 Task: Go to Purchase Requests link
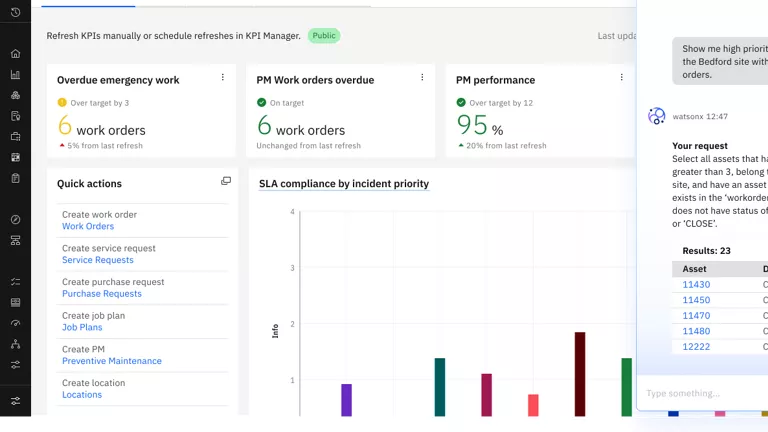click(101, 294)
